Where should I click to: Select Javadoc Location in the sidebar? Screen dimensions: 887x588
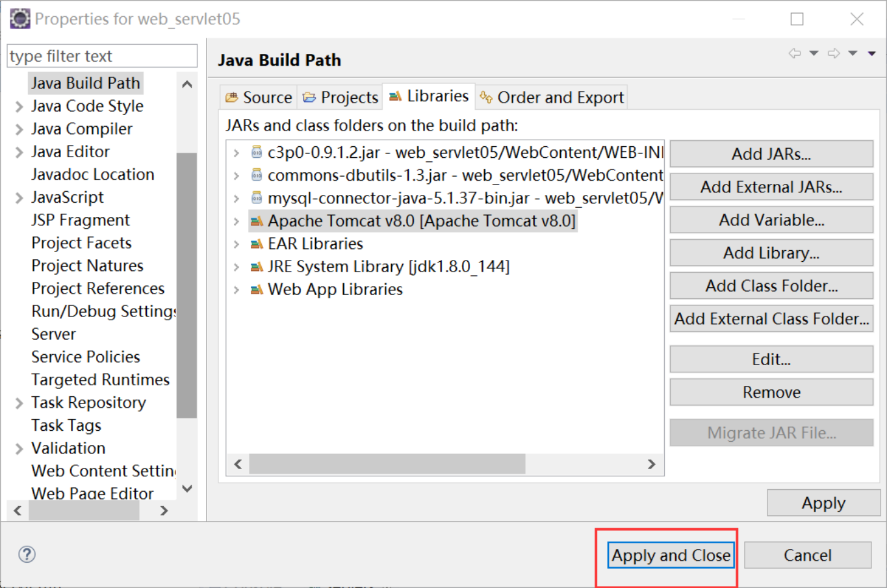[93, 175]
